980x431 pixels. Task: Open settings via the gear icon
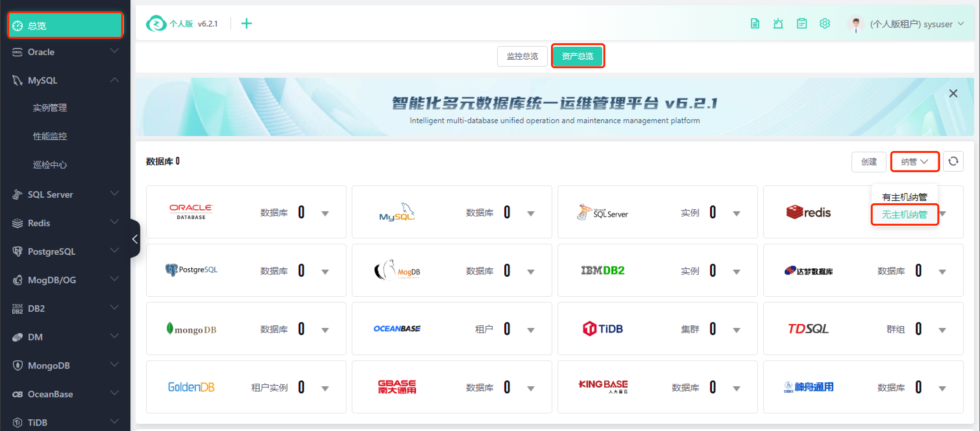coord(825,24)
